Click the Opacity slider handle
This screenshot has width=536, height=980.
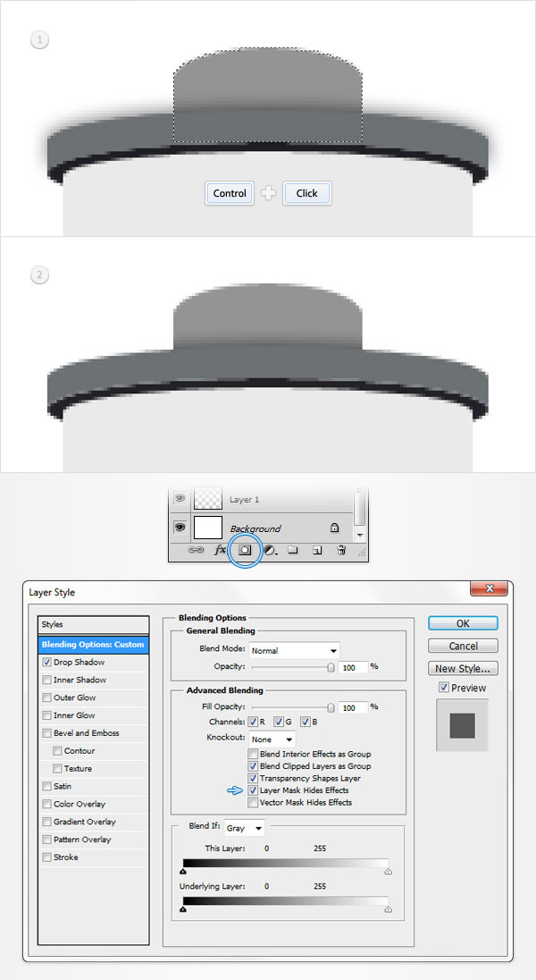331,667
